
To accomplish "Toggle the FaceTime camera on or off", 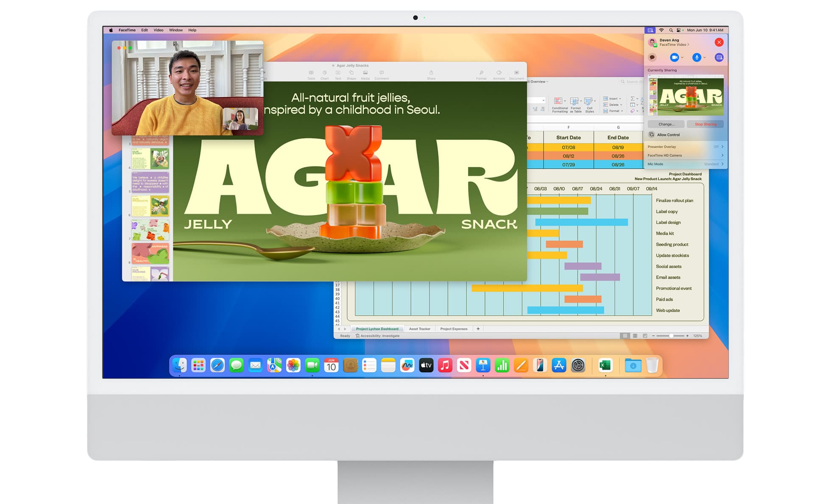I will pyautogui.click(x=674, y=57).
